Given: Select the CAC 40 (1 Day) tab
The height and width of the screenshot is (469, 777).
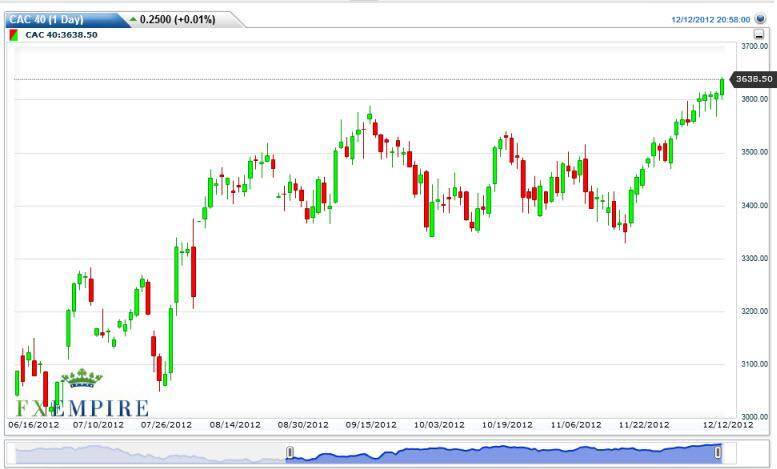Looking at the screenshot, I should 58,20.
